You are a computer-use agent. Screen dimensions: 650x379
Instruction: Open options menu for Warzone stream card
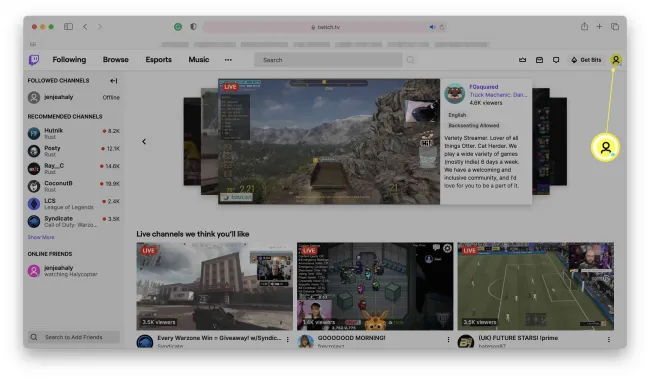click(288, 340)
